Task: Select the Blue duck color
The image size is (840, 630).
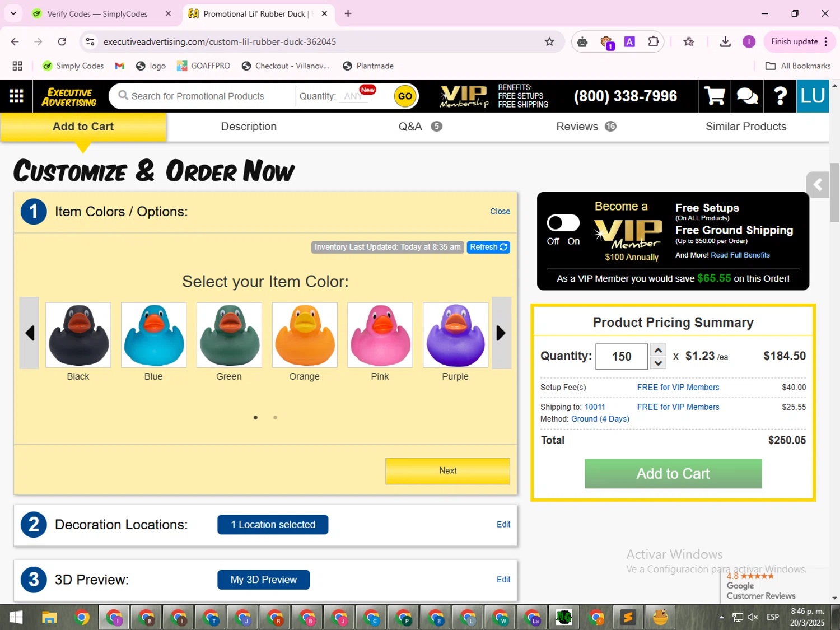Action: click(154, 335)
